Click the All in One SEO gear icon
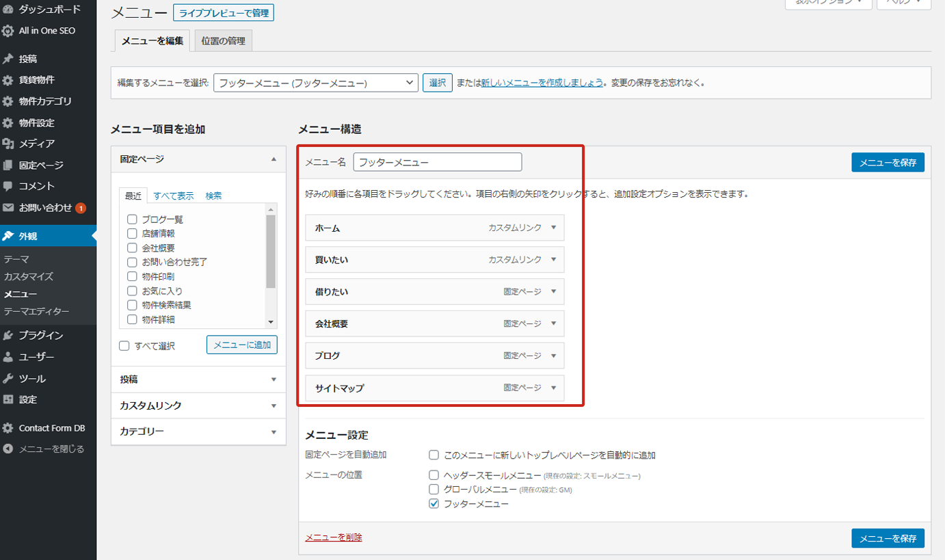 [x=8, y=31]
